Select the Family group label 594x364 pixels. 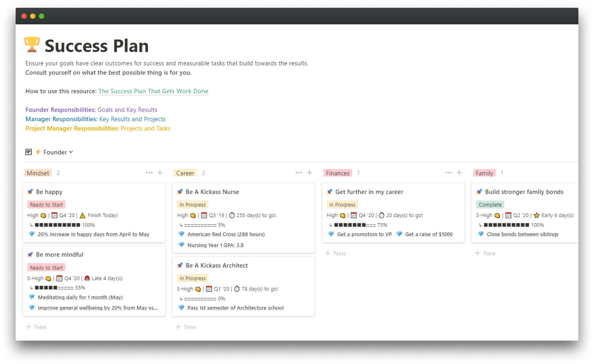click(484, 173)
